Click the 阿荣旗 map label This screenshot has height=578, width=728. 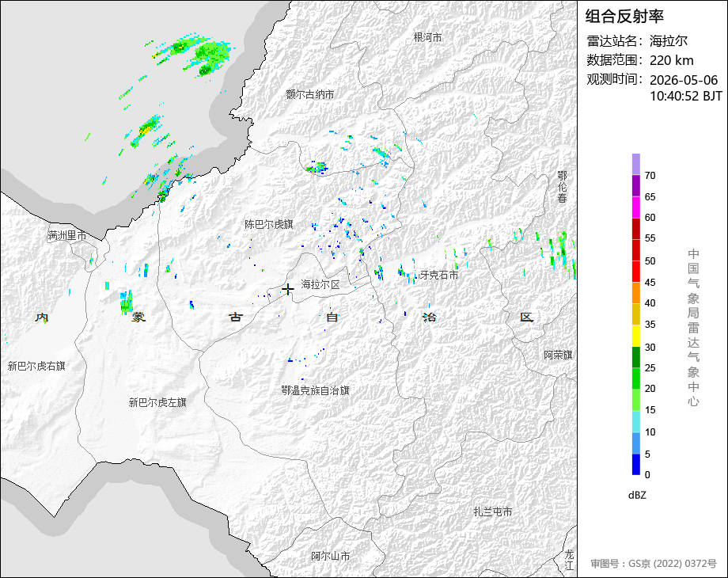(x=558, y=355)
